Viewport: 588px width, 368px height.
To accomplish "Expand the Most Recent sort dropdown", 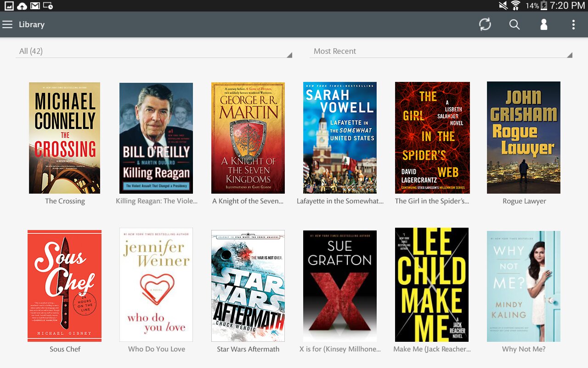I will pos(441,51).
